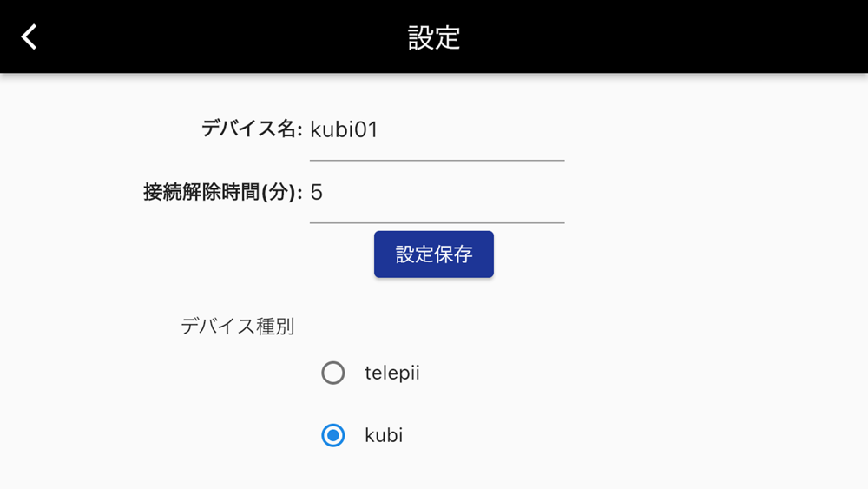Choose telepii as the device type
The image size is (868, 489).
pos(333,373)
